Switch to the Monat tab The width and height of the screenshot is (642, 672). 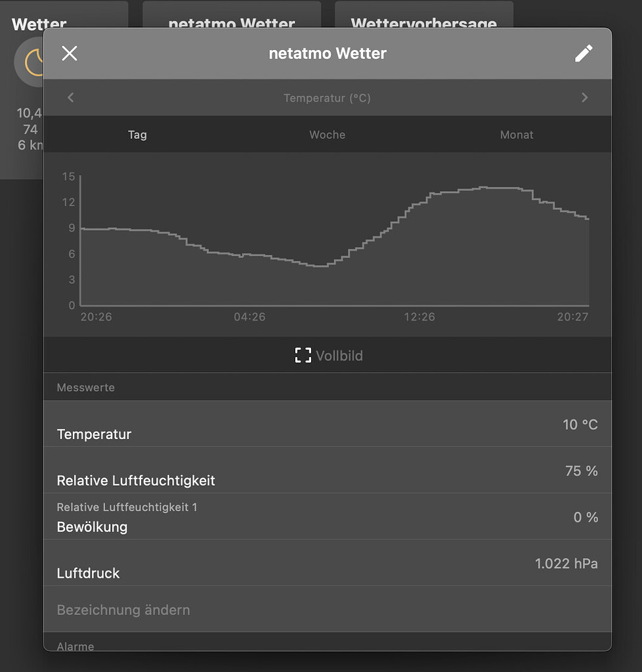(x=517, y=135)
